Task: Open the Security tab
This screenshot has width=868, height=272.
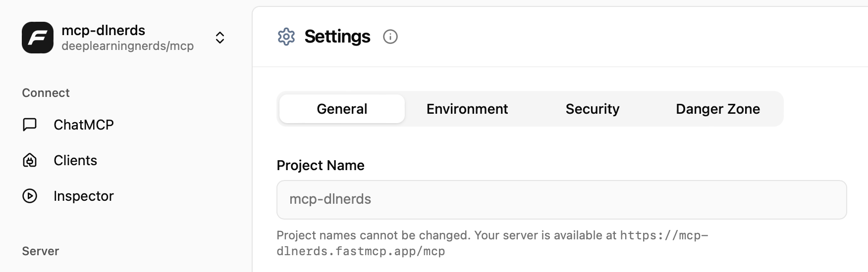Action: pos(593,109)
